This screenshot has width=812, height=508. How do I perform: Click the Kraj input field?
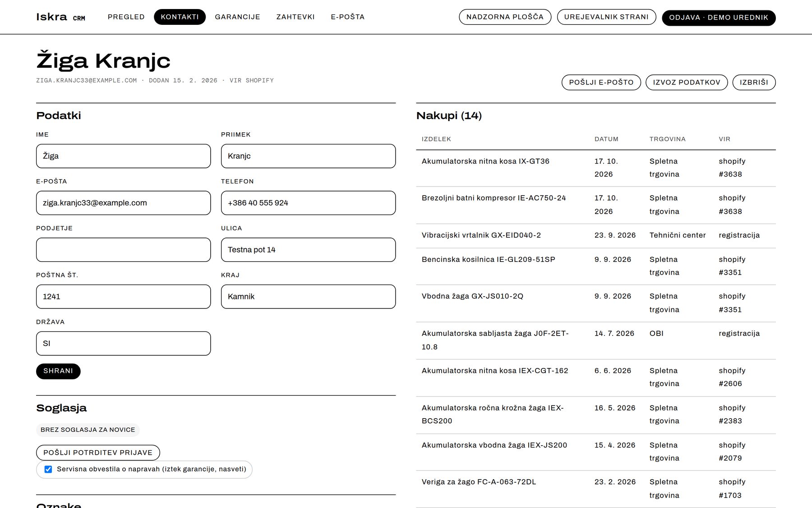pyautogui.click(x=308, y=297)
